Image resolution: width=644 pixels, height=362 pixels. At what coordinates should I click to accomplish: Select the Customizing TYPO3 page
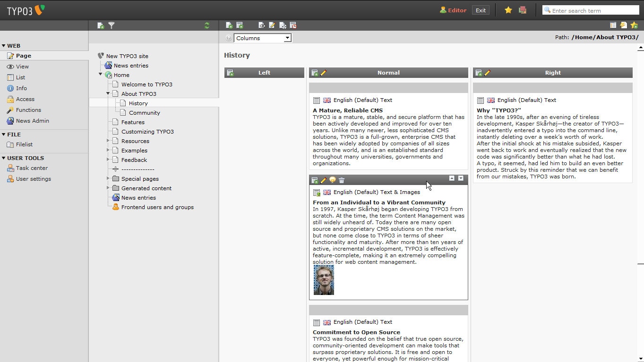[x=147, y=132]
